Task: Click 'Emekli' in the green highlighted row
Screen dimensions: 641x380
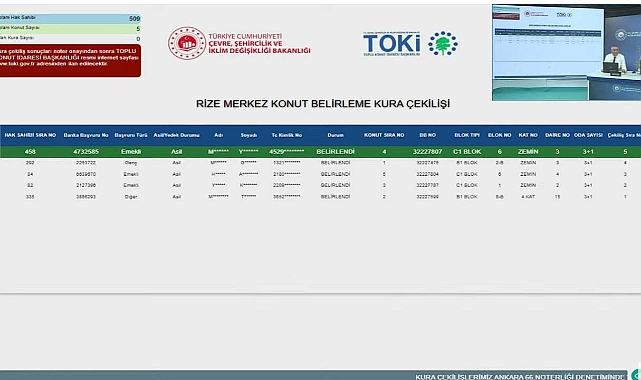Action: [x=130, y=152]
